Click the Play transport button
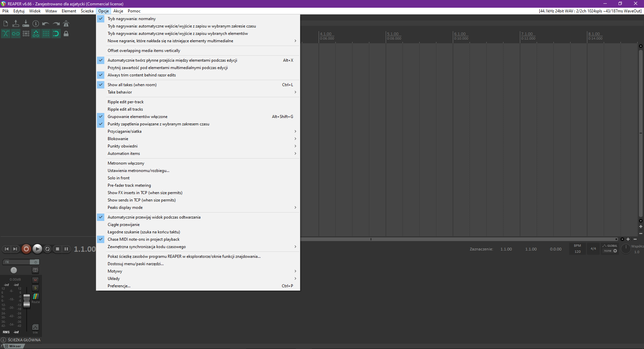The width and height of the screenshot is (644, 349). (37, 249)
